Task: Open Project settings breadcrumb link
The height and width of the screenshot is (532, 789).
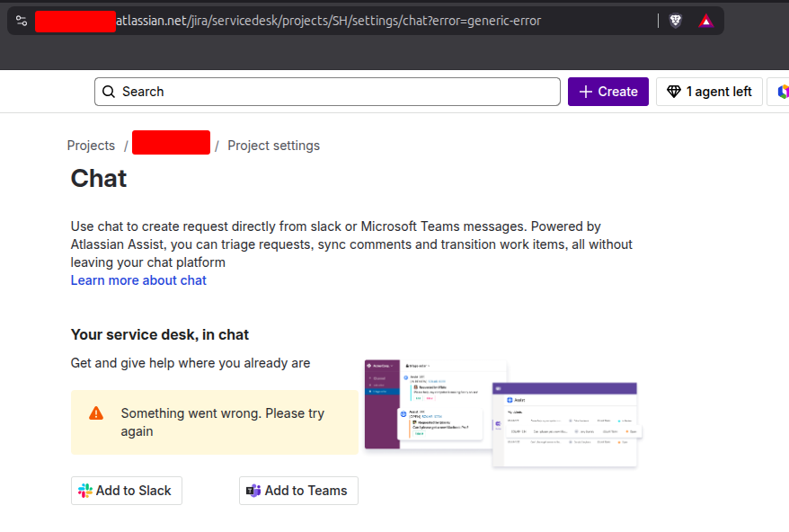Action: (x=274, y=146)
